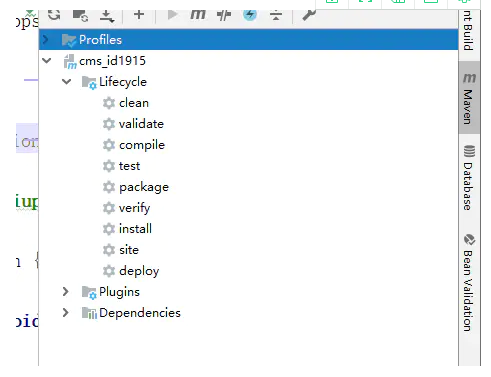
Task: Click Reimport All Maven Projects refresh icon
Action: tap(54, 15)
